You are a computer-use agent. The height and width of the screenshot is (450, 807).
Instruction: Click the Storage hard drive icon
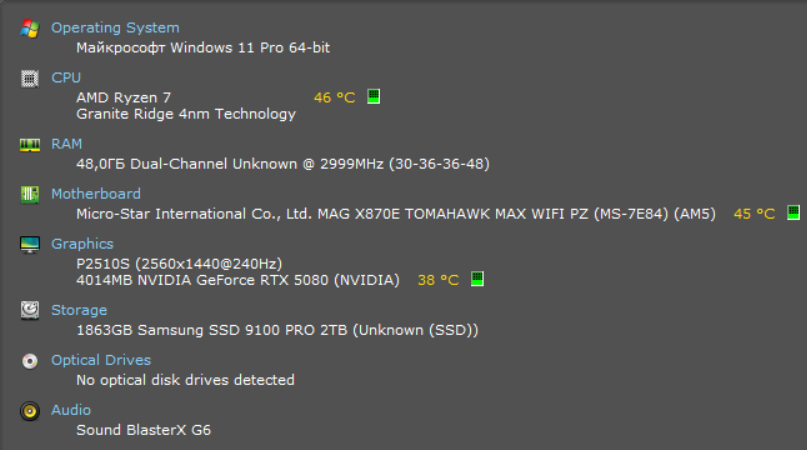[30, 310]
